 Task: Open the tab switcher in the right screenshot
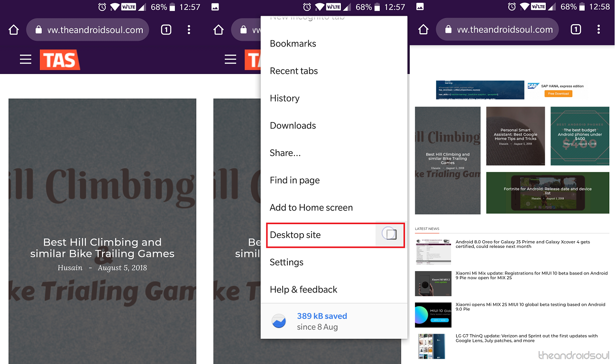click(576, 30)
